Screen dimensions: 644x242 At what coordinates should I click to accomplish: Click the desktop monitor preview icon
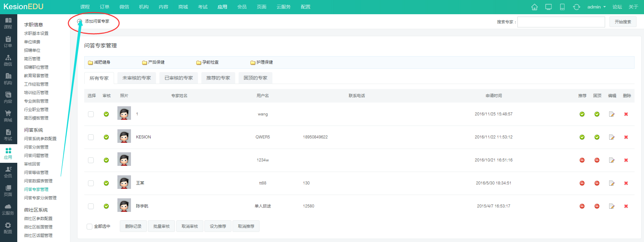549,7
